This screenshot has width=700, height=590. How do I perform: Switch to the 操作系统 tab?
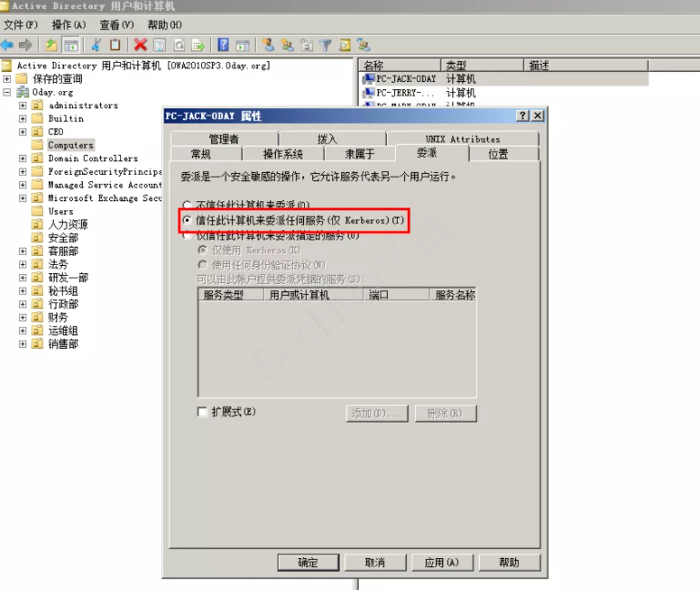point(283,154)
